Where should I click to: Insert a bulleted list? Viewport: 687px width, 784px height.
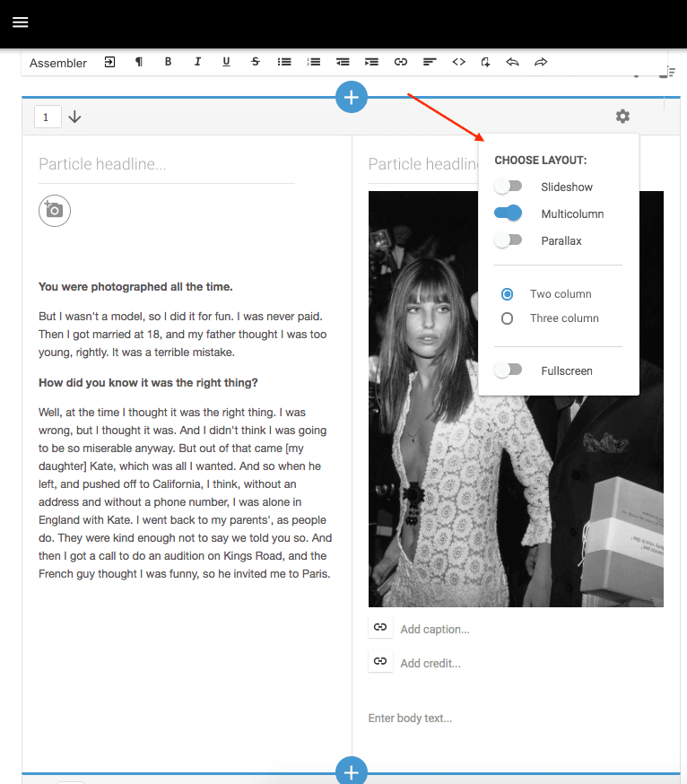point(284,62)
